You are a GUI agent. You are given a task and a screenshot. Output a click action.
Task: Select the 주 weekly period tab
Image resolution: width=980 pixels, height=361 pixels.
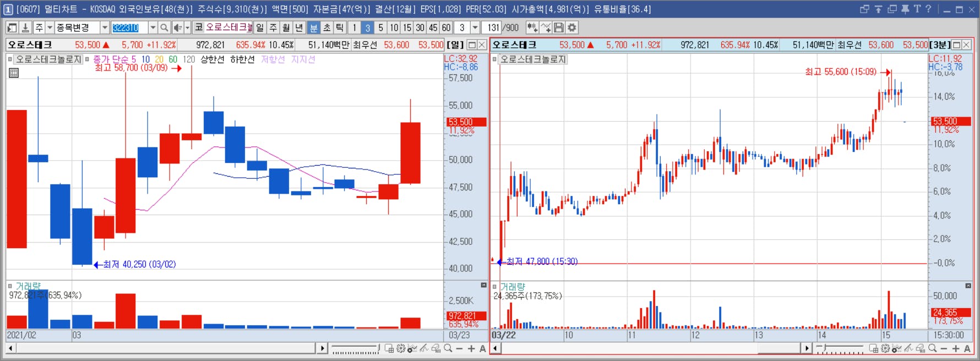tap(273, 28)
